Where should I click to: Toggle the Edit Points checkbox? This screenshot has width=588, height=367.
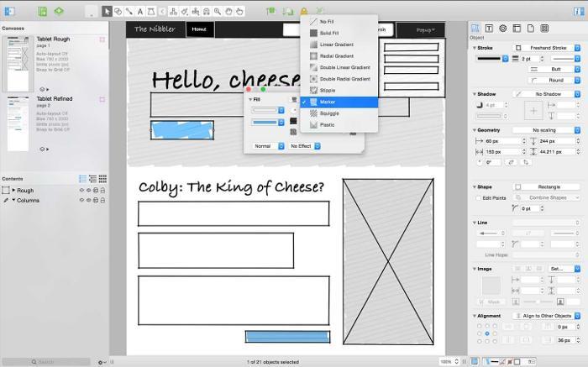pos(478,198)
